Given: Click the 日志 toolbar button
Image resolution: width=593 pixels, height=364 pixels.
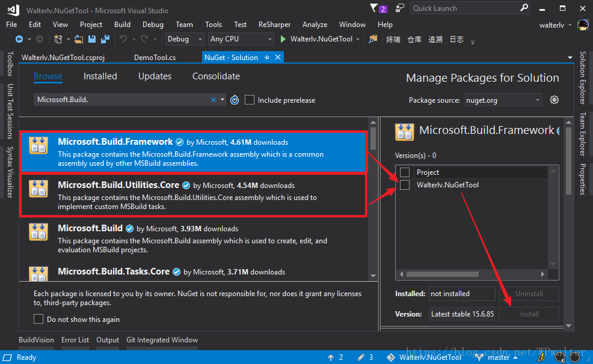Looking at the screenshot, I should tap(456, 39).
